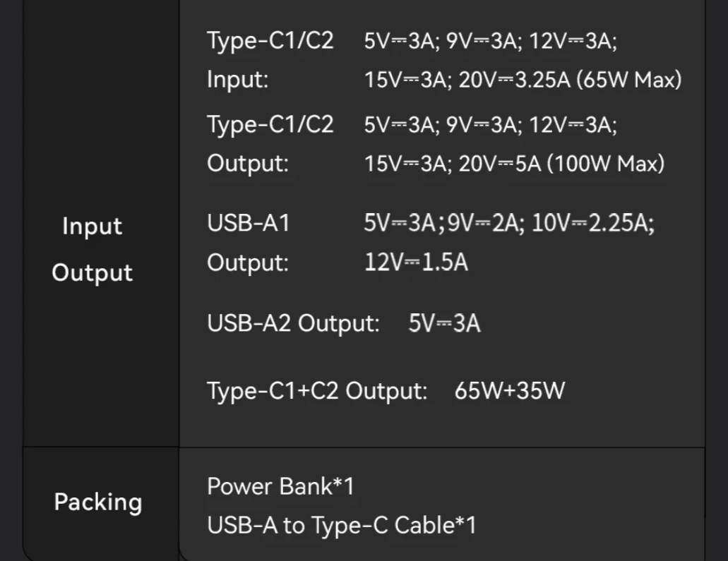Click the 'Type-C1/C2 Output:' label
Viewport: 728px width, 561px height.
(270, 144)
